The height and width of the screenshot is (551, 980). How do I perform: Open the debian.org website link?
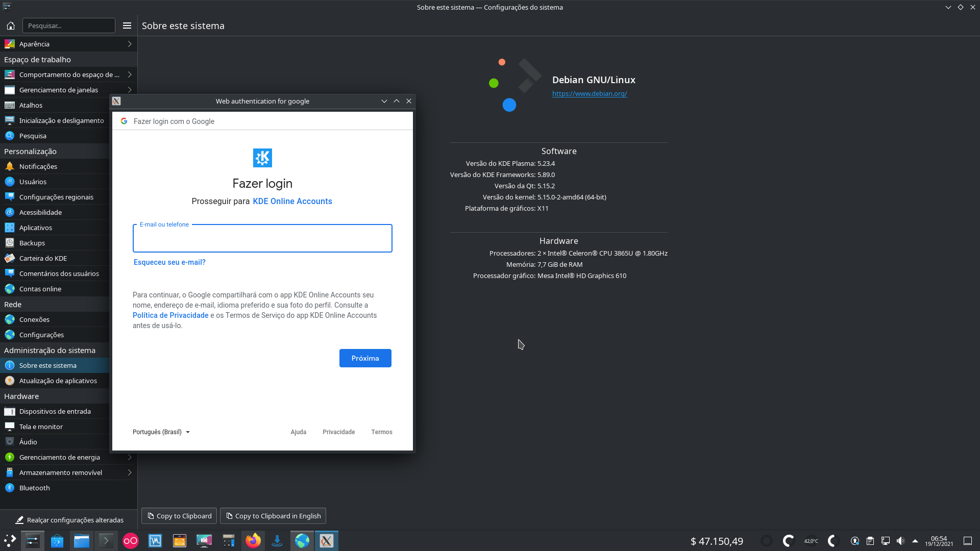tap(590, 93)
